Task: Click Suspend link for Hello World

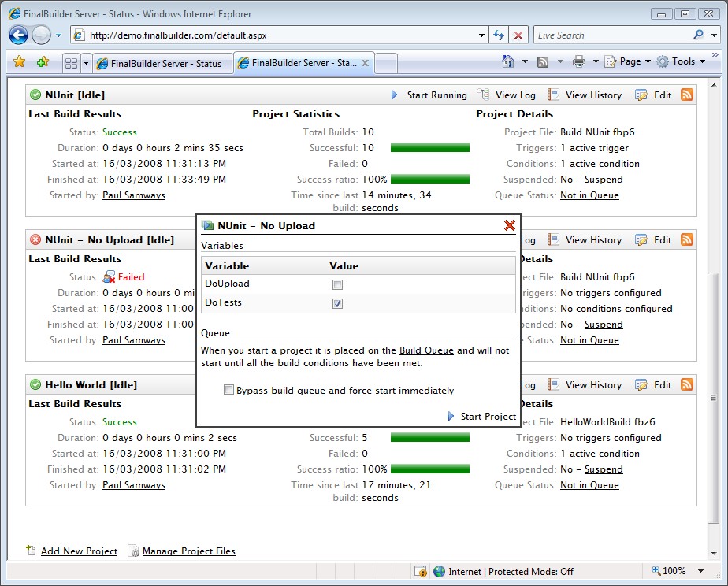Action: (x=604, y=469)
